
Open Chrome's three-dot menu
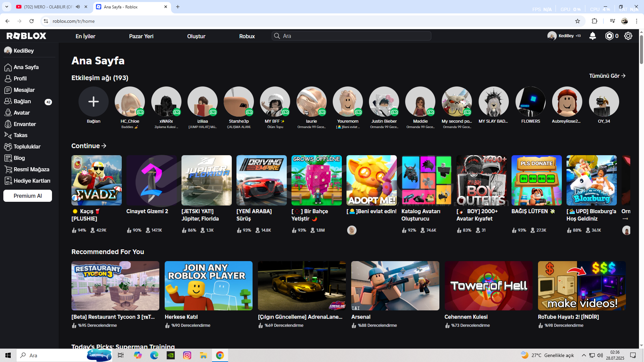(x=637, y=21)
